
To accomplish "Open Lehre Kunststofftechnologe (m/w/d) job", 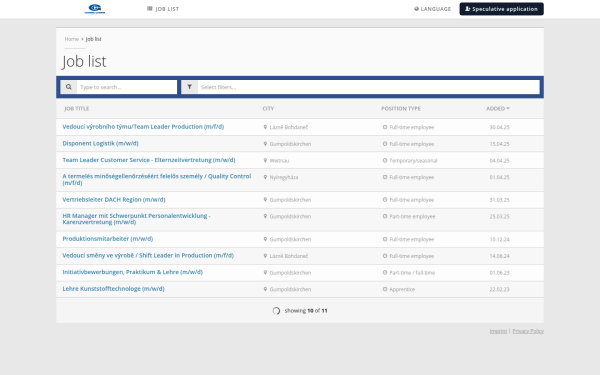I will [x=113, y=289].
